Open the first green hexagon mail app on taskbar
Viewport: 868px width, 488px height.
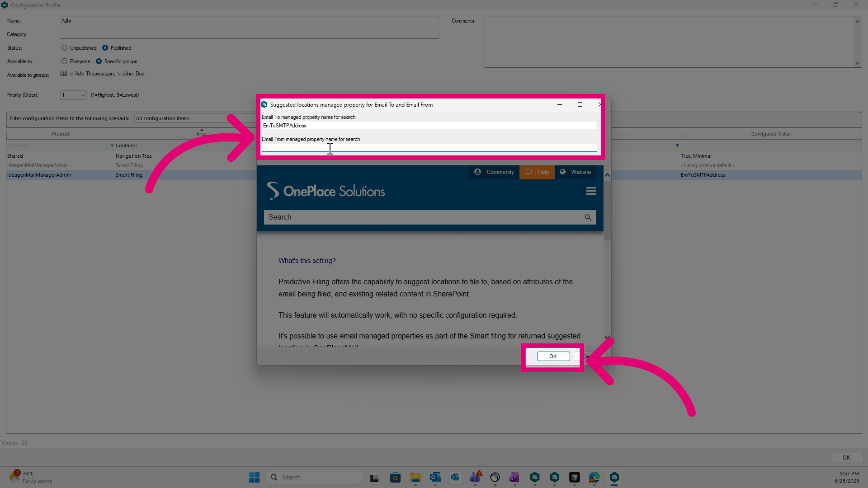pos(534,477)
